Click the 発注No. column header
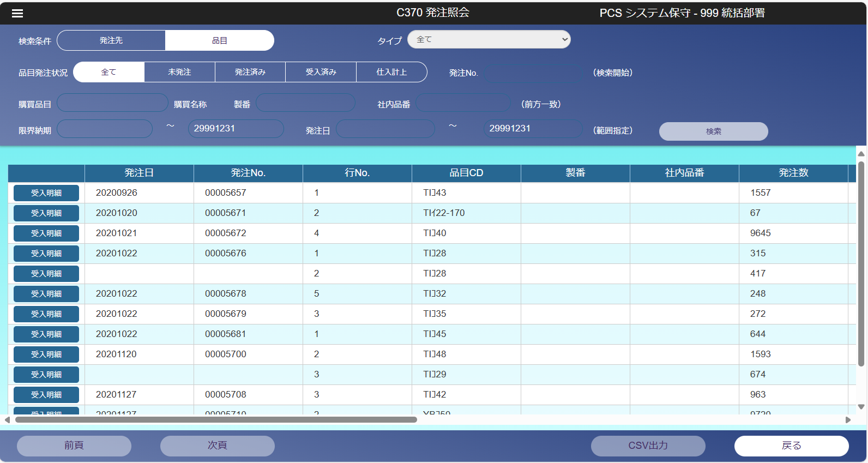Image resolution: width=868 pixels, height=463 pixels. pos(248,173)
